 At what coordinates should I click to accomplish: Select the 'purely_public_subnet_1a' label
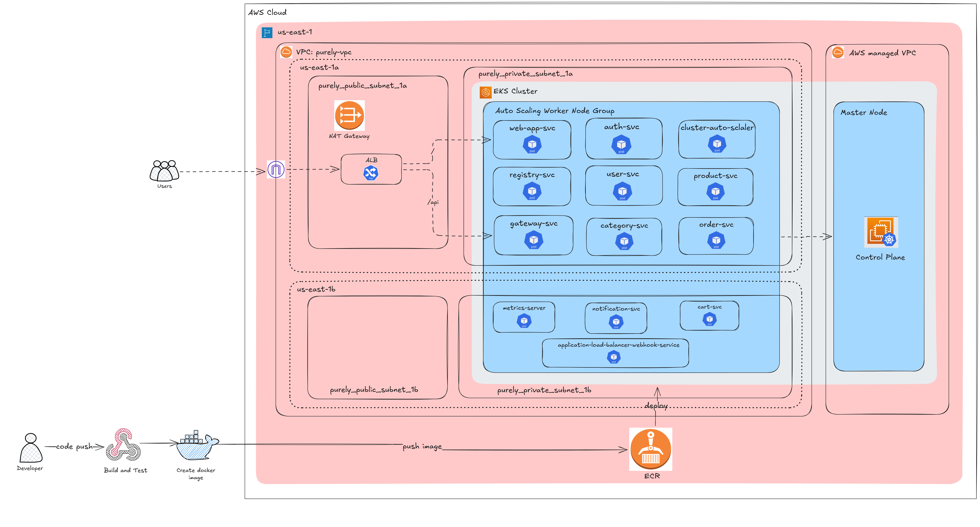click(x=363, y=86)
